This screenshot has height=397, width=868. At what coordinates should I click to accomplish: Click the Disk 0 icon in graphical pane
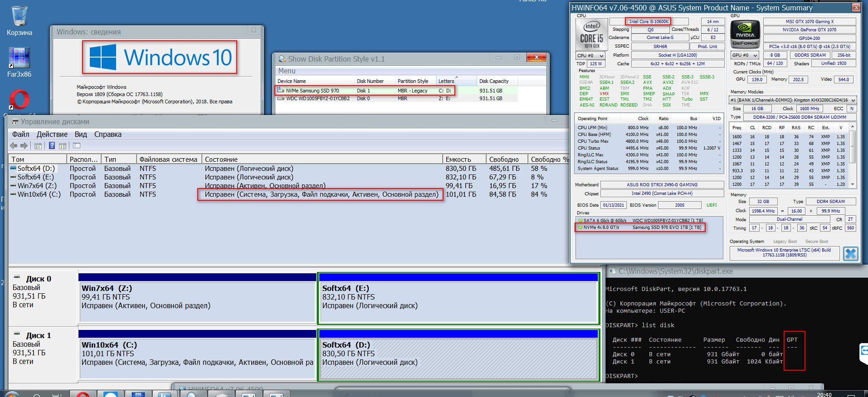click(17, 277)
